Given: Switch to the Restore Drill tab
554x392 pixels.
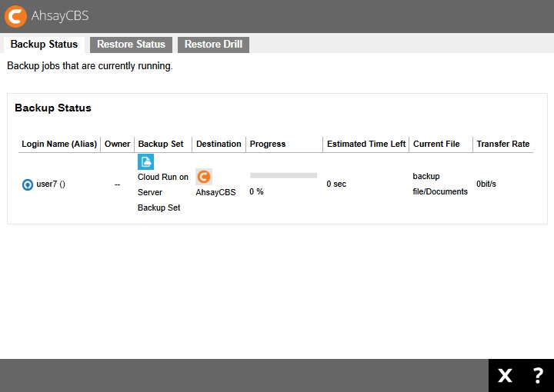Looking at the screenshot, I should pos(213,44).
